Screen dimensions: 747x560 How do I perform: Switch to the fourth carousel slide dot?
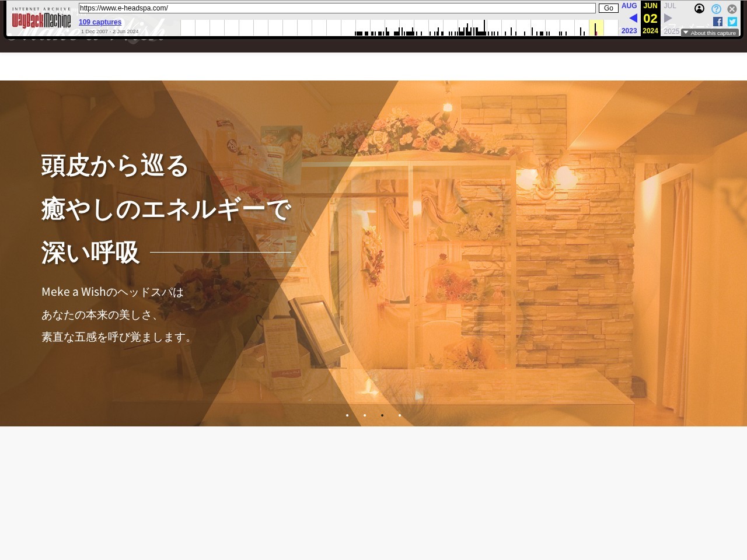tap(400, 415)
